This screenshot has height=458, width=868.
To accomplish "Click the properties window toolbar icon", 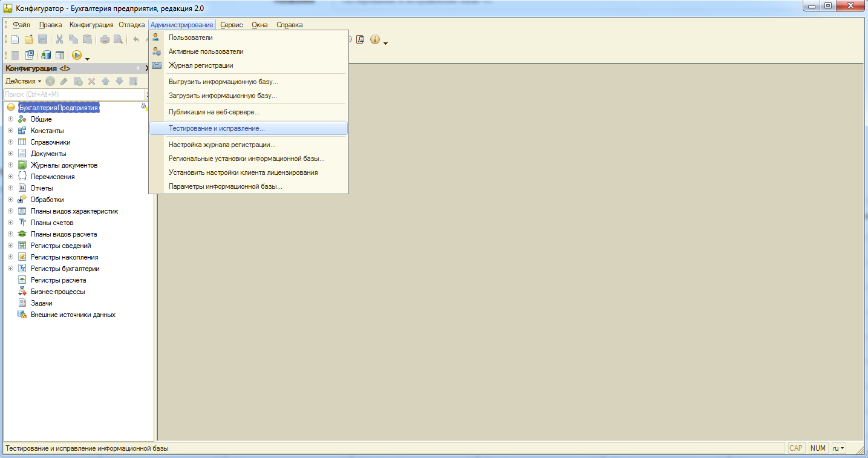I will pyautogui.click(x=60, y=55).
